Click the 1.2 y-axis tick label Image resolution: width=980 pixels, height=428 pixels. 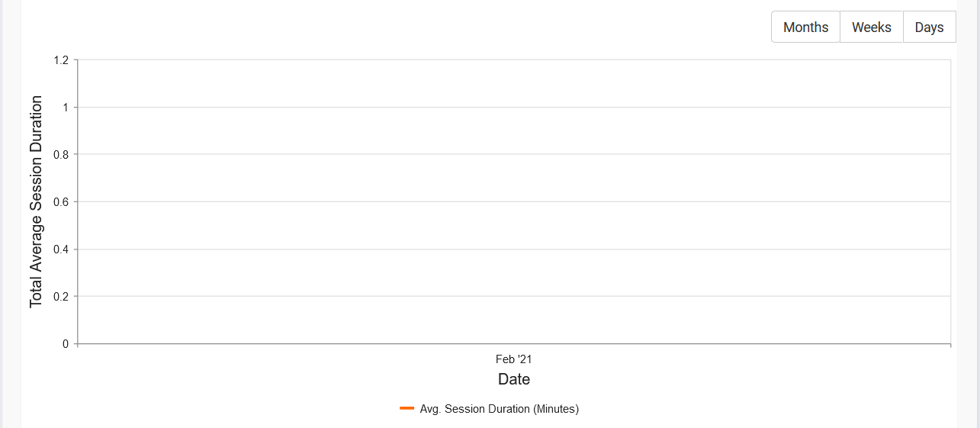click(x=61, y=60)
